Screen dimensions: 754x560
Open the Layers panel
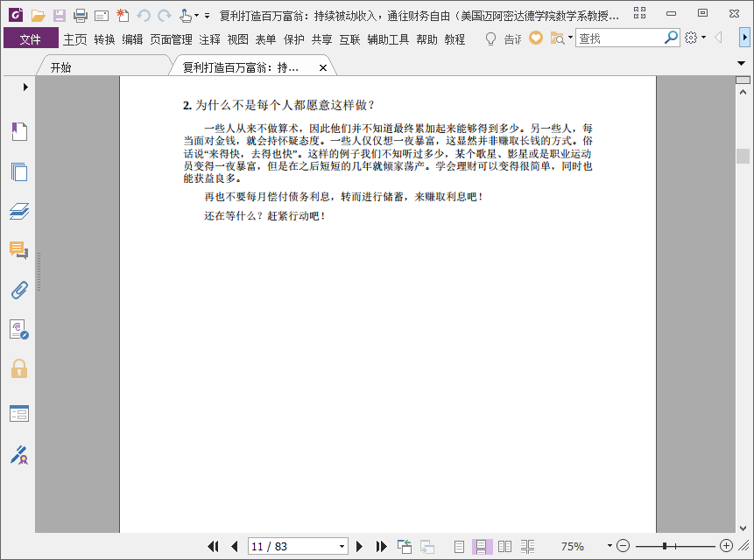tap(19, 211)
